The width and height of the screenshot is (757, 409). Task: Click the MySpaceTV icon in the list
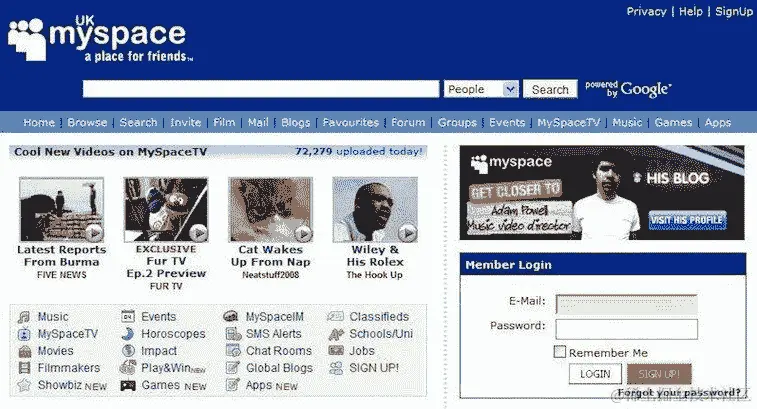click(x=24, y=334)
